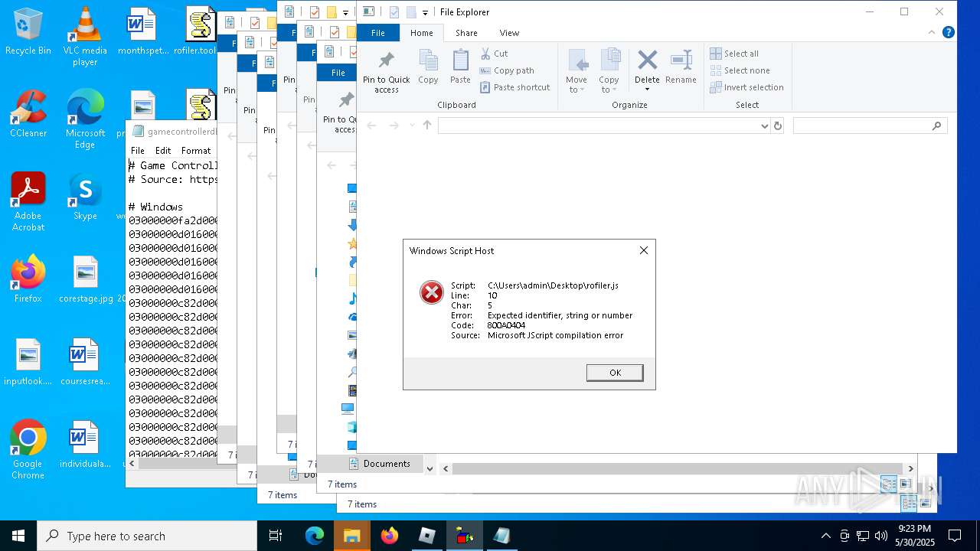Open Quick Access Toolbar customize dropdown
Image resolution: width=980 pixels, height=551 pixels.
point(425,12)
